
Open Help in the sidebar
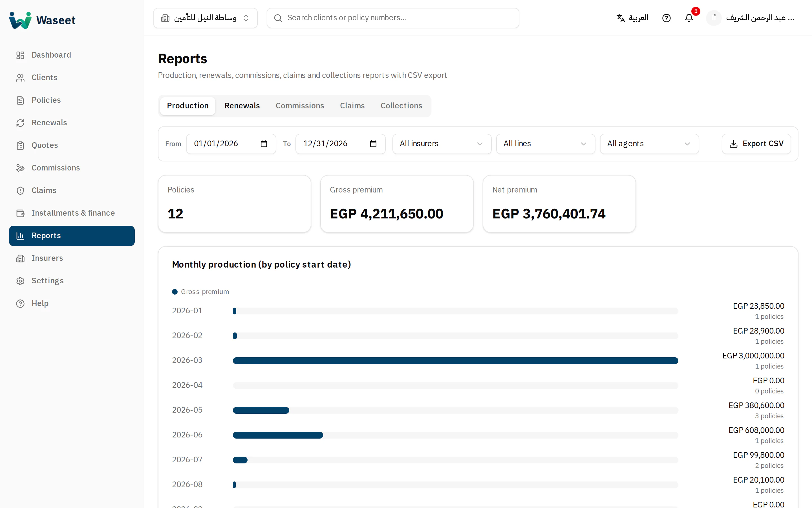click(72, 303)
